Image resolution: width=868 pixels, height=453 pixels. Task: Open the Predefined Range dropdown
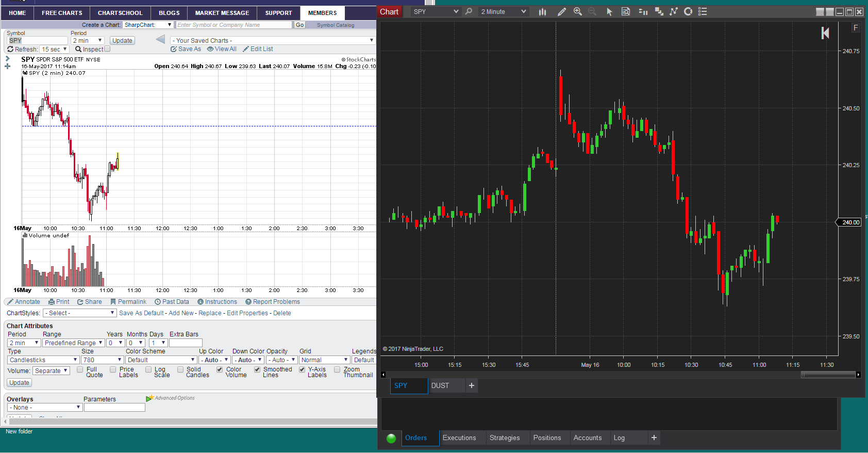[74, 343]
